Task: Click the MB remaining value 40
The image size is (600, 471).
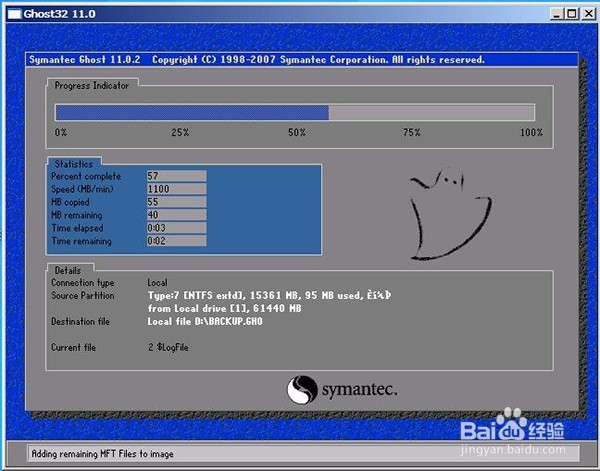Action: (x=176, y=215)
